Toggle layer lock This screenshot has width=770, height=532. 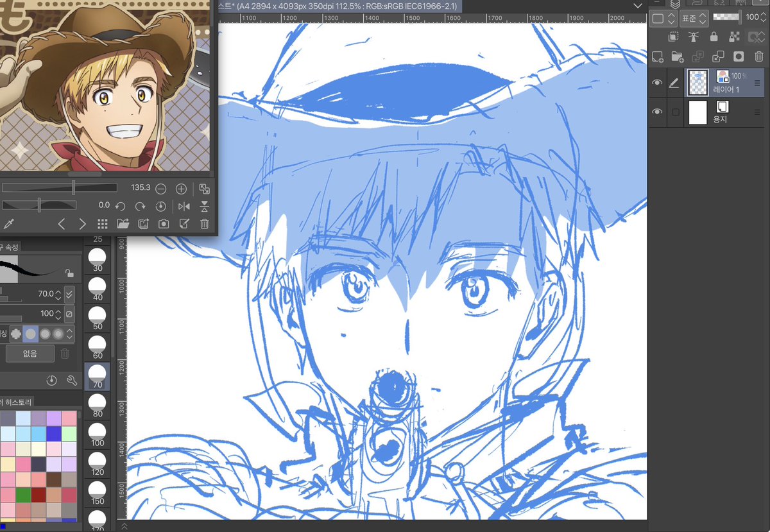pos(714,37)
